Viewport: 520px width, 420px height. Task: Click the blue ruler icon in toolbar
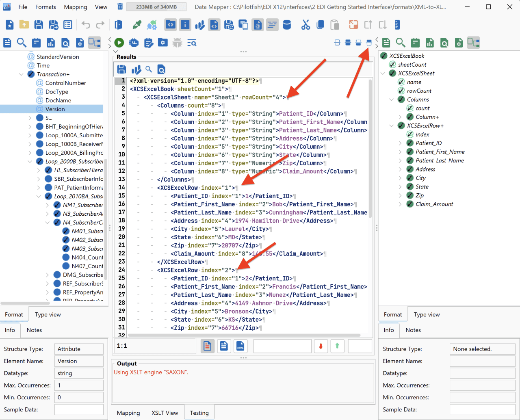pos(397,25)
